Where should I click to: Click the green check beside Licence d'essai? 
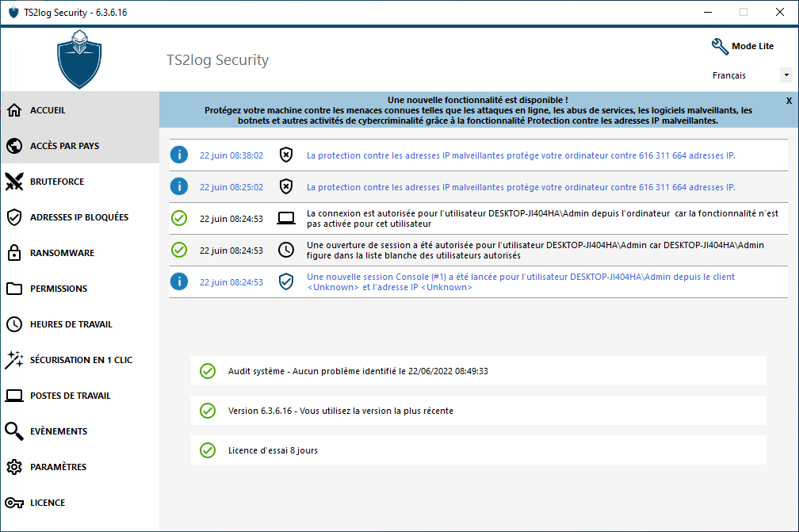[x=208, y=450]
